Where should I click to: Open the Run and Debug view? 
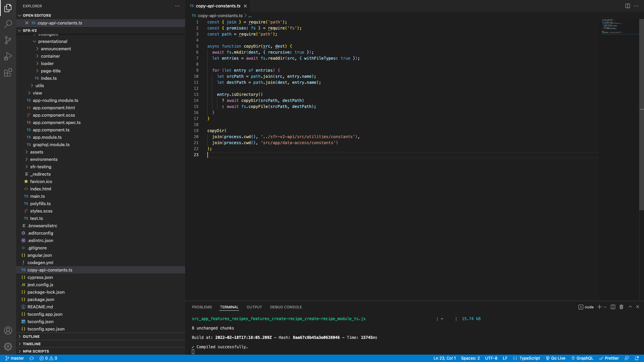(x=8, y=56)
